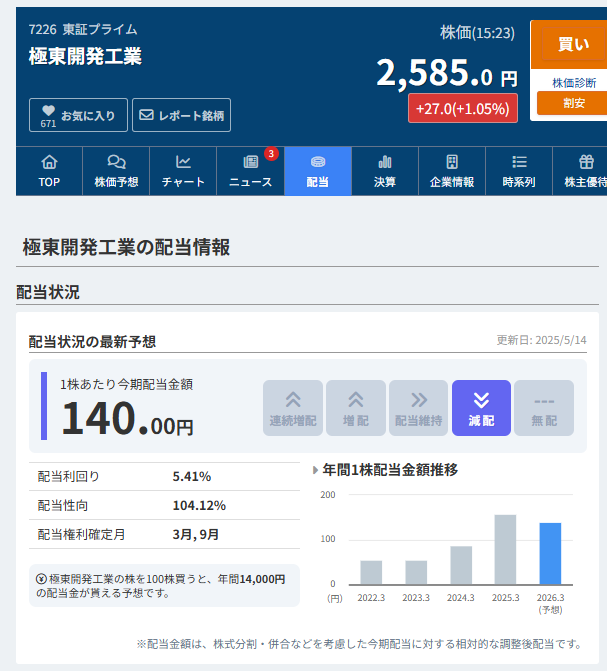
Task: Click the triangle beside 年間1株配当金額推移
Action: coord(315,470)
